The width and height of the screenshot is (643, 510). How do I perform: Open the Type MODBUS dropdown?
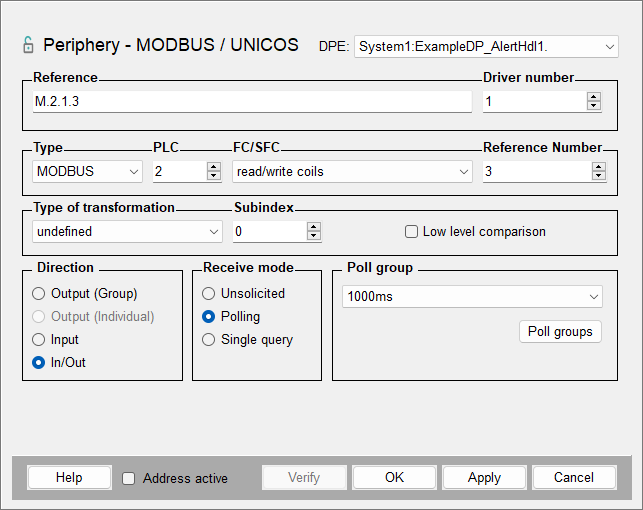tap(87, 171)
